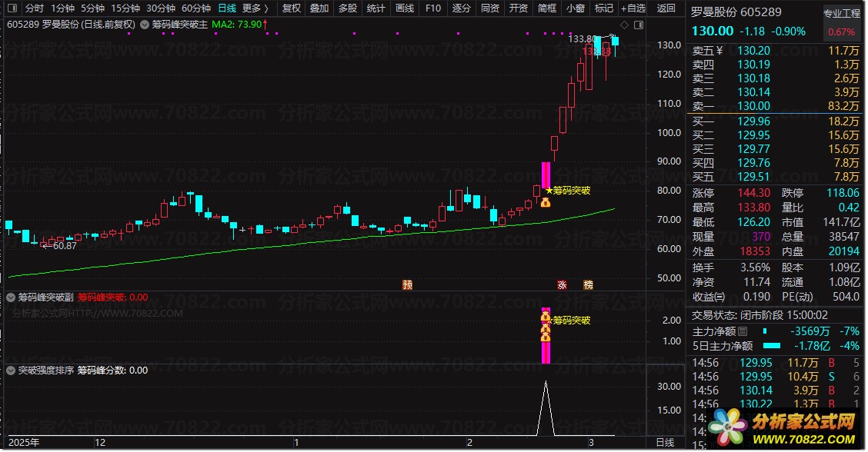Screen dimensions: 868x452
Task: Click the 涨 marker on the chart
Action: point(562,285)
